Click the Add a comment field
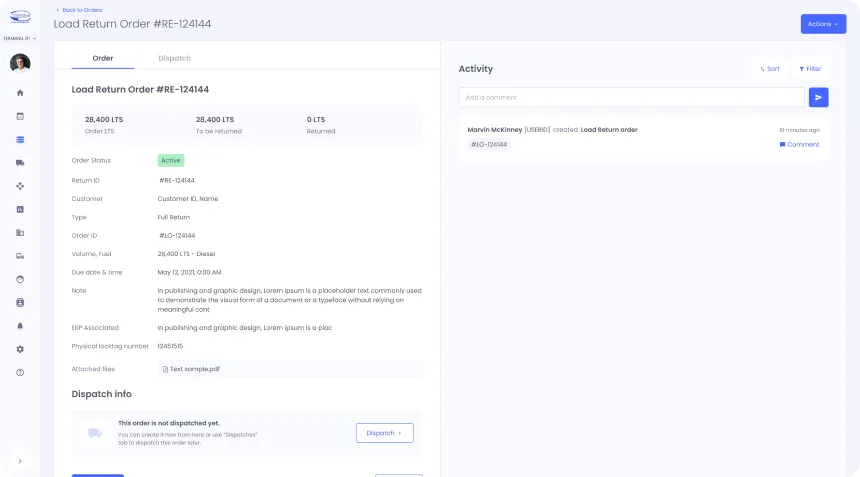This screenshot has width=860, height=477. [630, 97]
